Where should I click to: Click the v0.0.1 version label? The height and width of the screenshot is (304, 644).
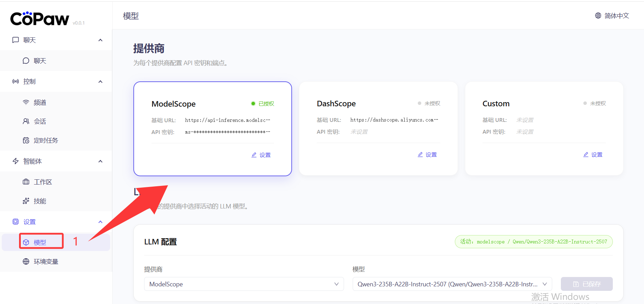point(79,23)
